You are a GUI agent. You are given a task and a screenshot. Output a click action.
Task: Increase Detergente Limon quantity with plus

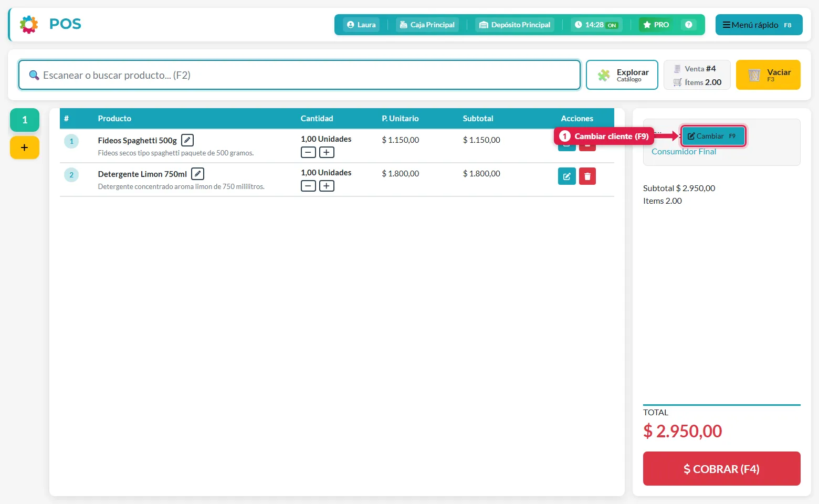point(327,186)
